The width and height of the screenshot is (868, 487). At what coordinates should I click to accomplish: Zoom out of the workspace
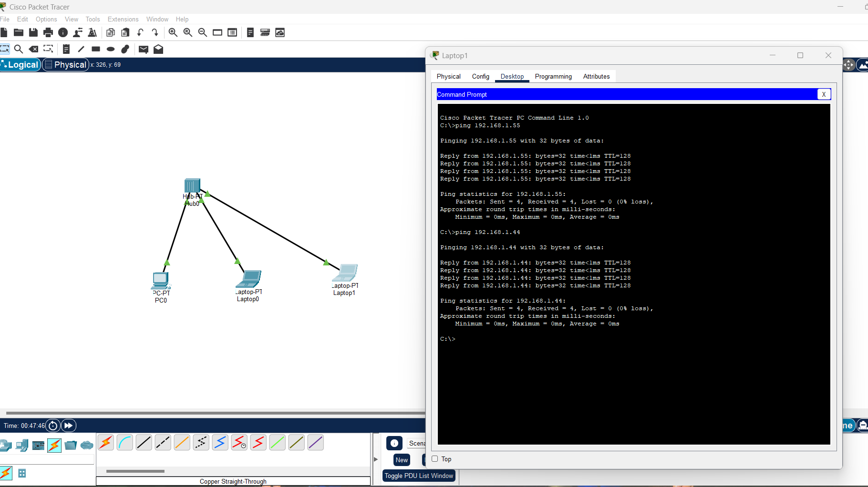(203, 32)
